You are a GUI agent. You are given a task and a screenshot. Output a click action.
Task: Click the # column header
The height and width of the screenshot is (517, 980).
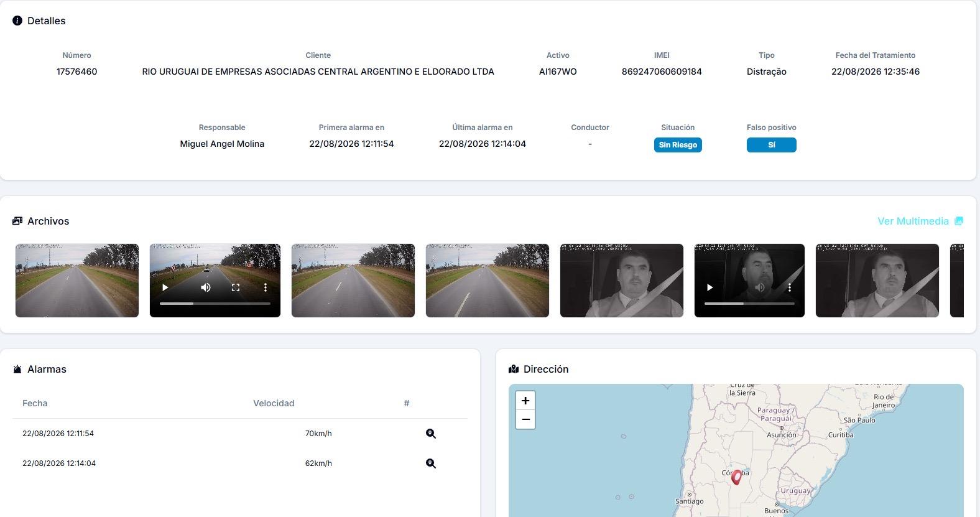(x=407, y=403)
